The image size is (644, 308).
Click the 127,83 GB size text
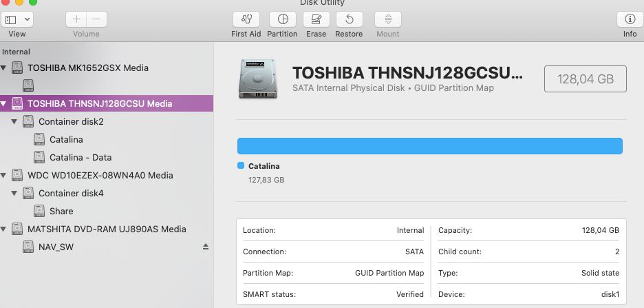266,180
